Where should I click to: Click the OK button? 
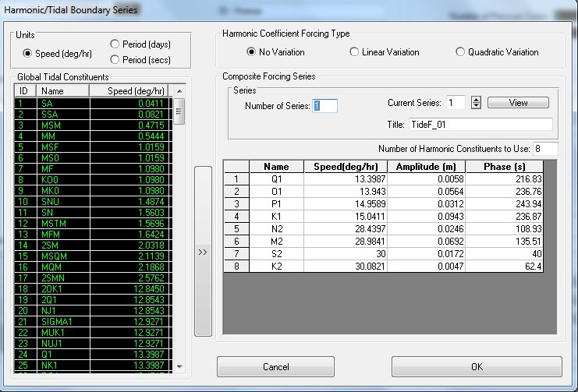pos(477,366)
